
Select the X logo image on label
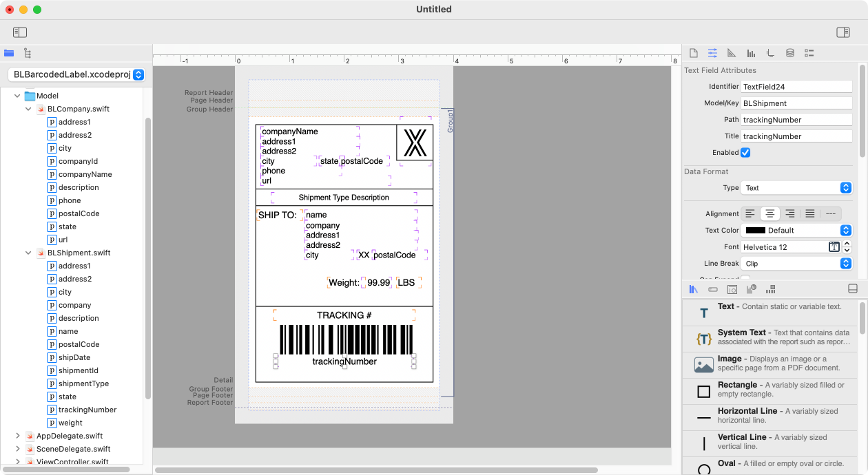pos(415,142)
